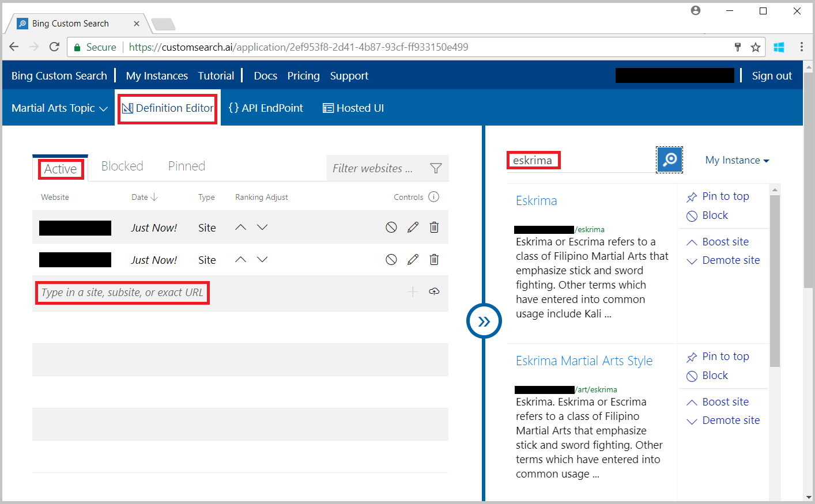Lower ranking of the first website

262,228
